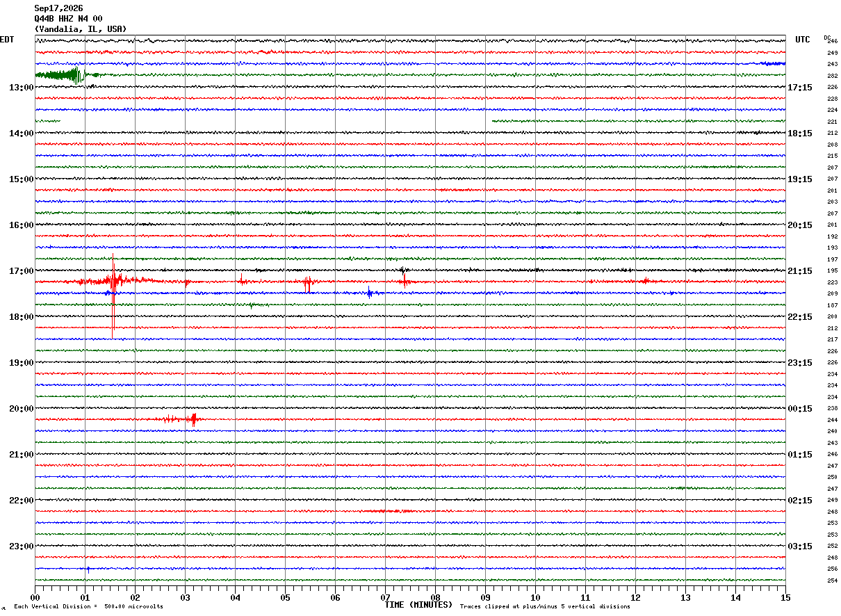Click the UTC axis header label
This screenshot has height=616, width=841.
(x=803, y=40)
